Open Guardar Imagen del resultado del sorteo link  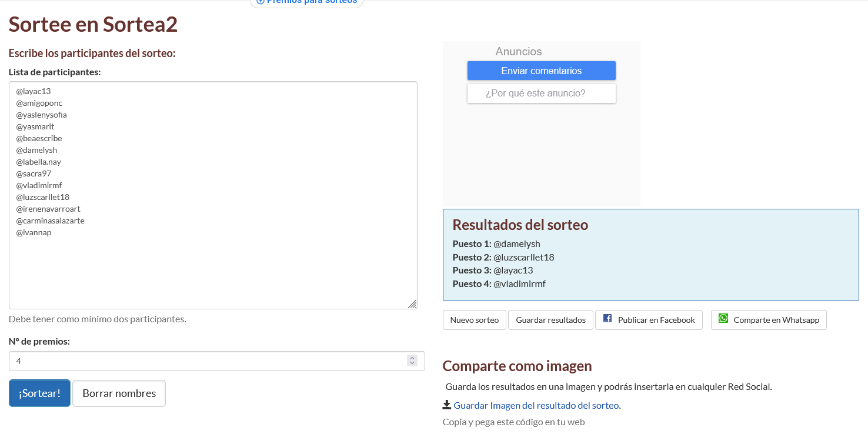[x=537, y=405]
